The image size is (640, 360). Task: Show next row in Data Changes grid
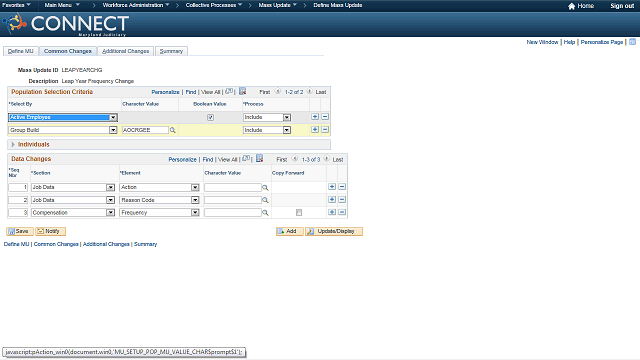[x=327, y=159]
